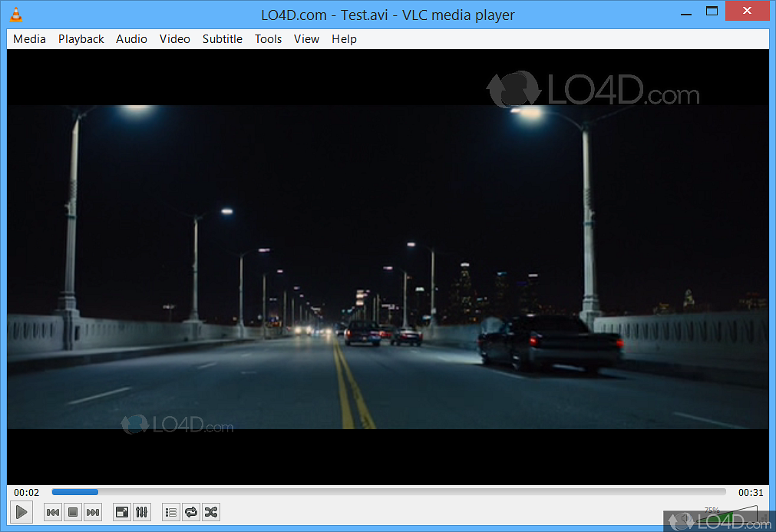The image size is (776, 532).
Task: Skip to next media track
Action: (x=93, y=512)
